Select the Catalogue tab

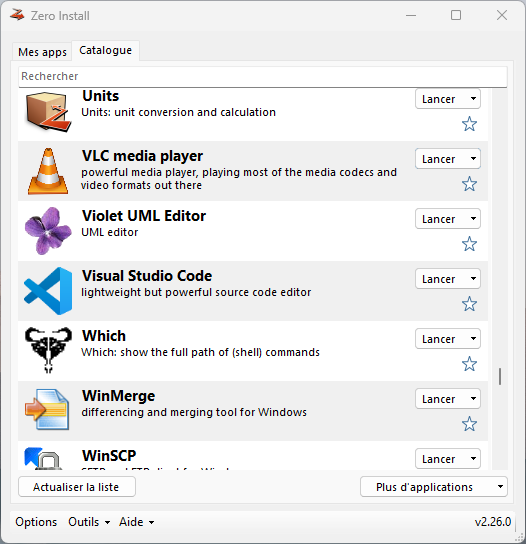point(105,51)
